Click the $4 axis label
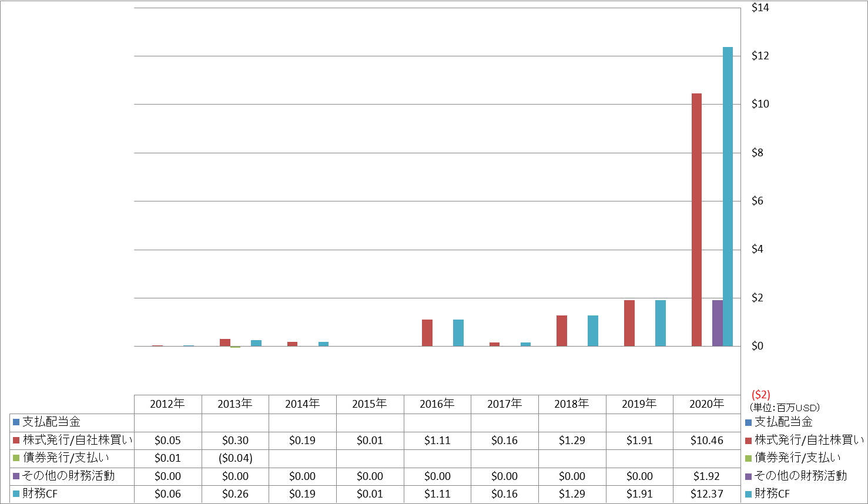Image resolution: width=868 pixels, height=504 pixels. click(758, 249)
